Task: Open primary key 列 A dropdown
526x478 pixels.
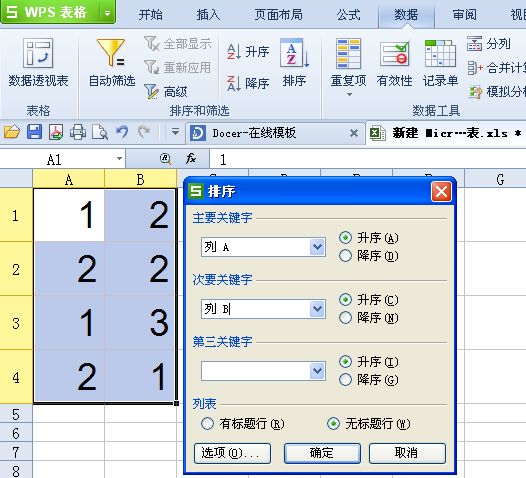Action: 317,247
